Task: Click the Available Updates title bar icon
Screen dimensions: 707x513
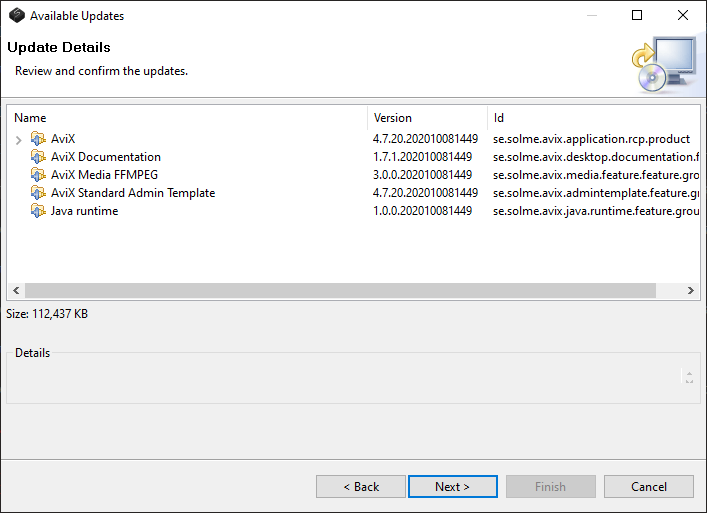Action: coord(16,16)
